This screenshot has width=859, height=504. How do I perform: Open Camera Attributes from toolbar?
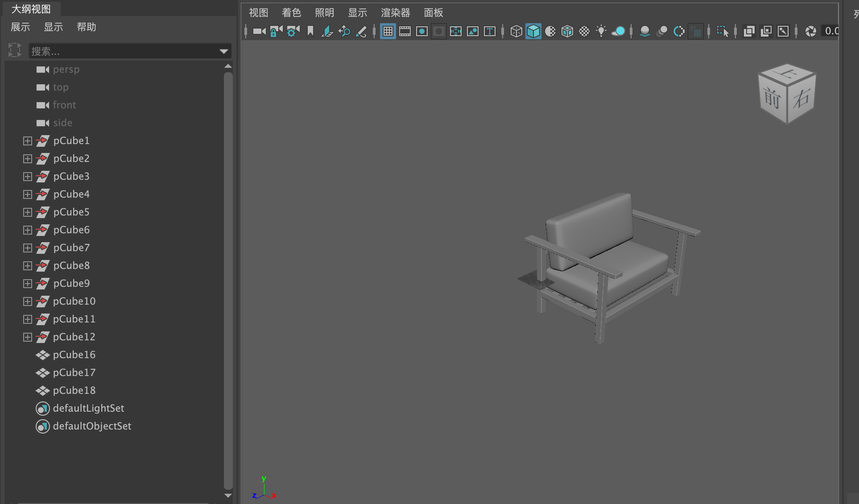pyautogui.click(x=293, y=31)
